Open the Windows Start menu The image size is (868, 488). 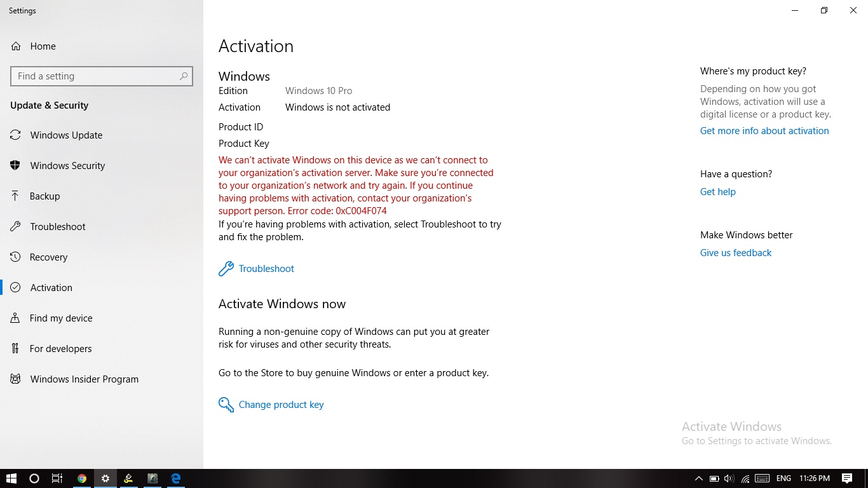(x=11, y=478)
